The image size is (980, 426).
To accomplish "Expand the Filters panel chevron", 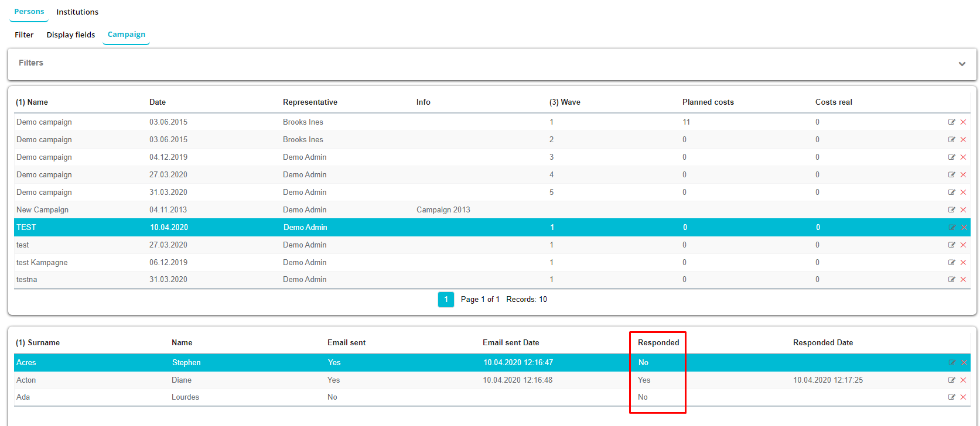I will [x=962, y=64].
